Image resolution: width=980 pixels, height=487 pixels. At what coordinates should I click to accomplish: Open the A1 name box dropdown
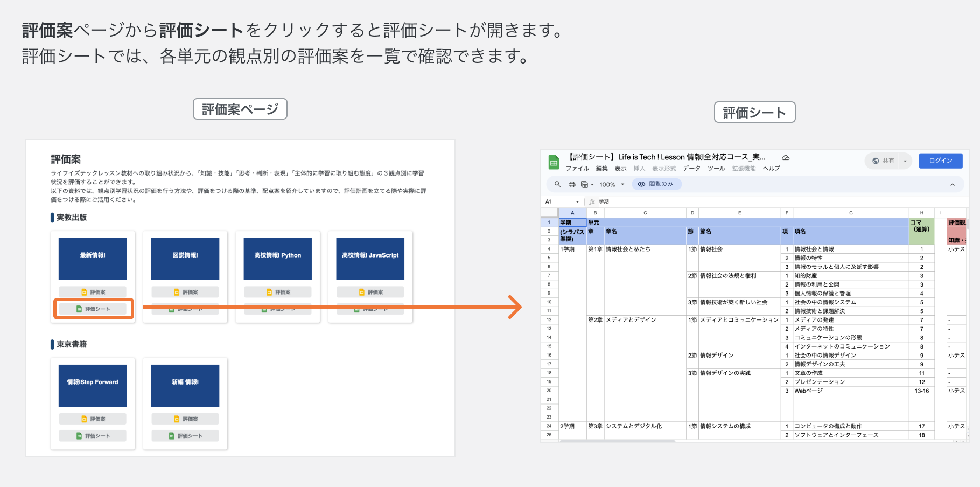pyautogui.click(x=577, y=202)
